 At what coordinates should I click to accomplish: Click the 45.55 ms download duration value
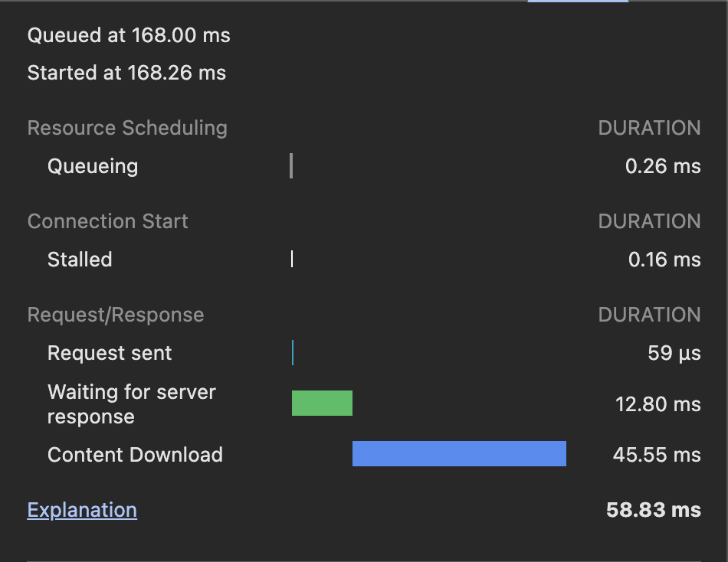(657, 455)
